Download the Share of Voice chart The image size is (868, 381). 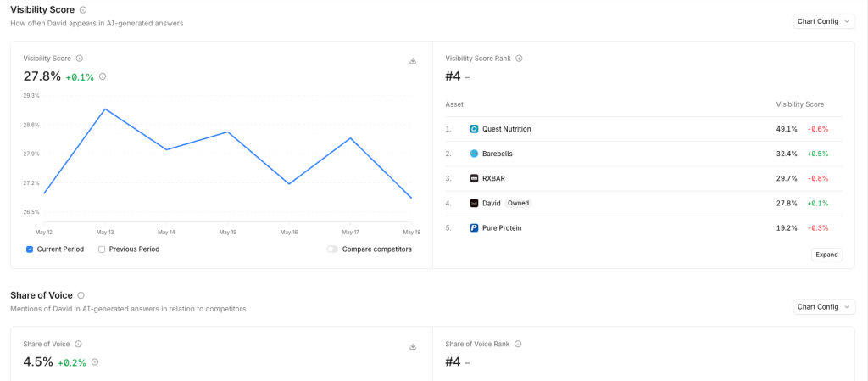[413, 347]
